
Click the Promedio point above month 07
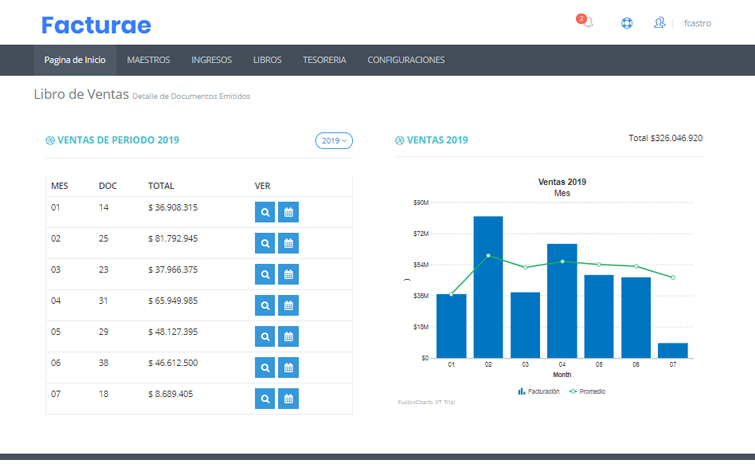coord(673,278)
